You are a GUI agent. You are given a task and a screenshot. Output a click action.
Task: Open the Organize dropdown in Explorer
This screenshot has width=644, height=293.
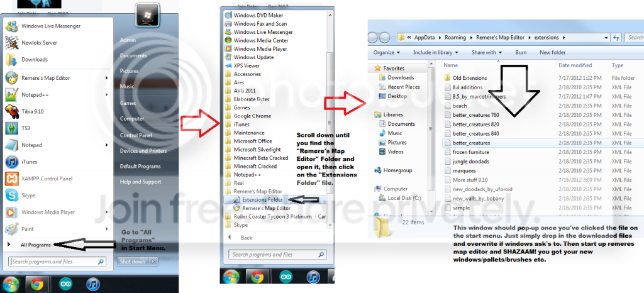(387, 53)
